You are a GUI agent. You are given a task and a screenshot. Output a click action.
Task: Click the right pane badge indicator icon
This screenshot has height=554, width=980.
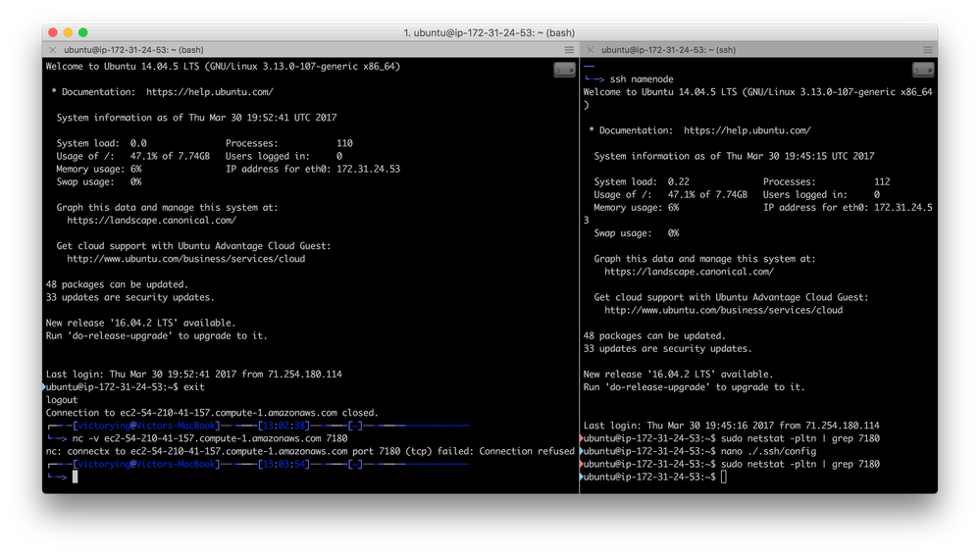(923, 70)
